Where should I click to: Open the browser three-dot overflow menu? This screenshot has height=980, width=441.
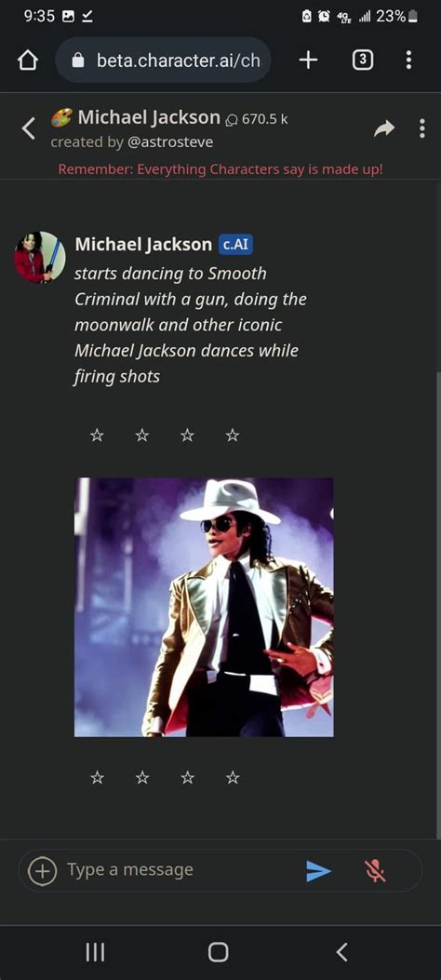click(408, 60)
